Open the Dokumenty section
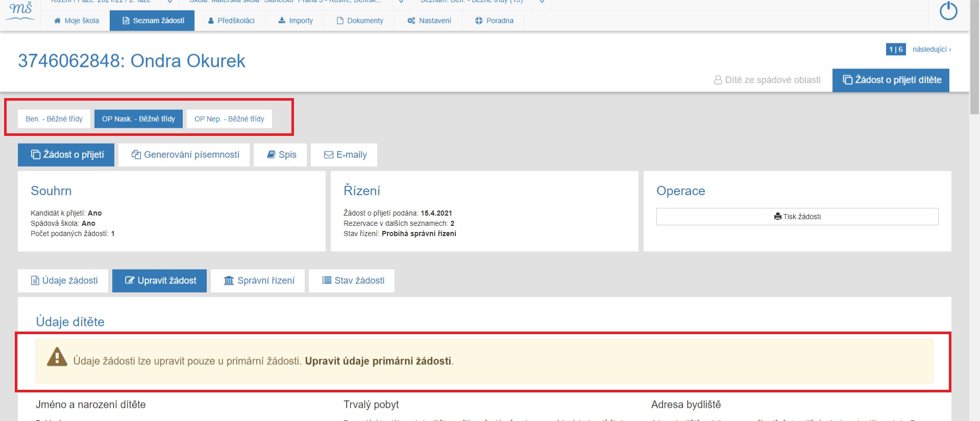The height and width of the screenshot is (421, 980). pyautogui.click(x=360, y=20)
